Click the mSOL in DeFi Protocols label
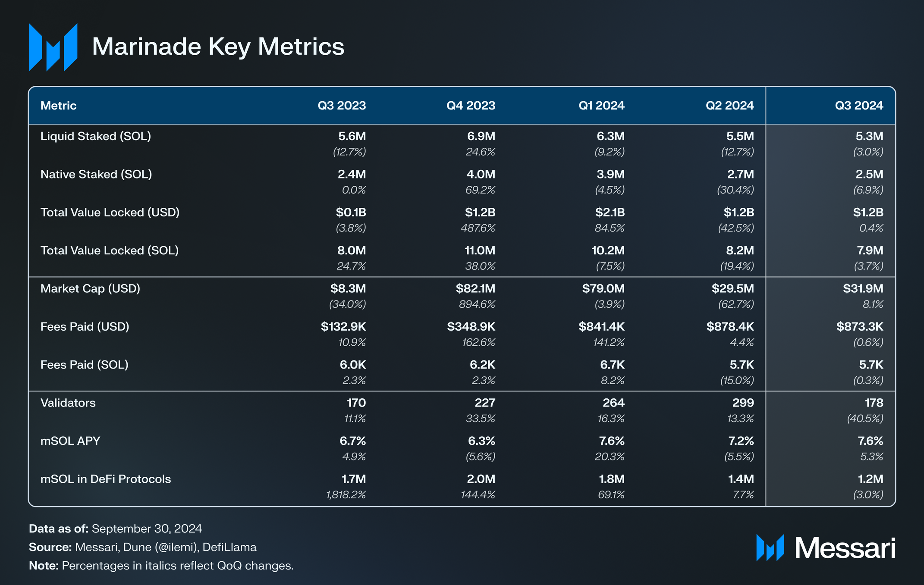 click(106, 479)
